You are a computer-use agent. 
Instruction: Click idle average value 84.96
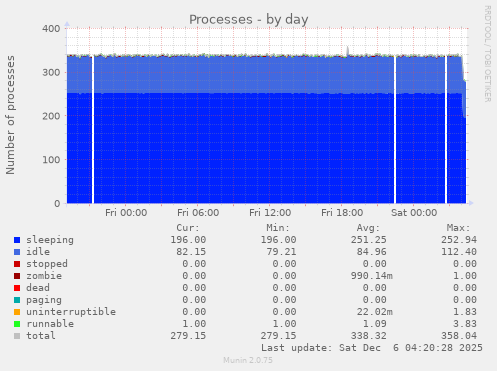pos(372,252)
